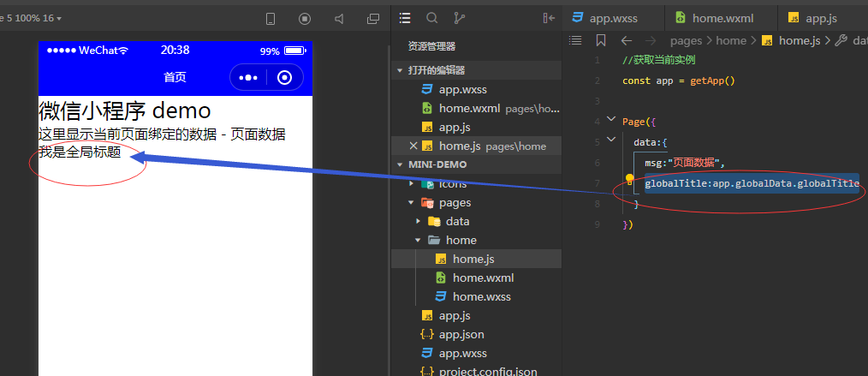Open home.wxml under the home folder

tap(484, 278)
